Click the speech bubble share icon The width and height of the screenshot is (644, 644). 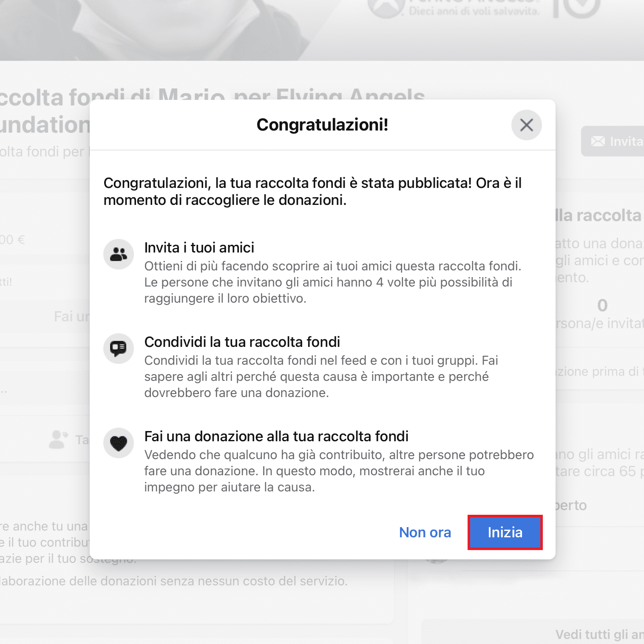pyautogui.click(x=119, y=349)
